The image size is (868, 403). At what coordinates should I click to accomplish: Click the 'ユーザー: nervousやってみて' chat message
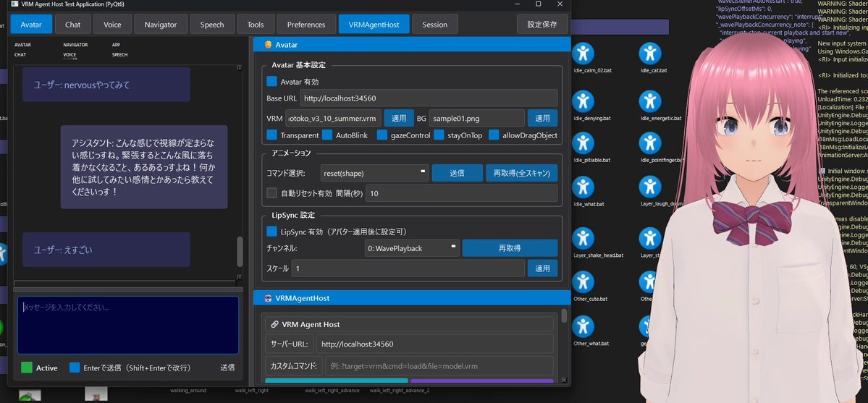[106, 85]
